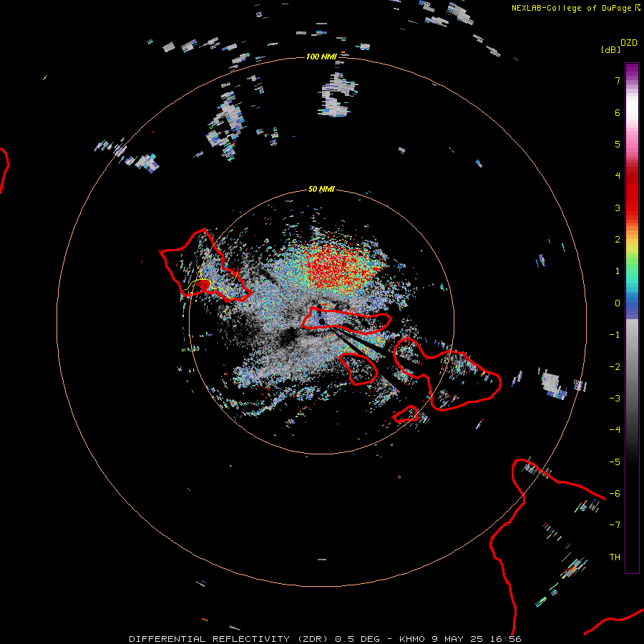Click the 6 value on the color scale

618,112
